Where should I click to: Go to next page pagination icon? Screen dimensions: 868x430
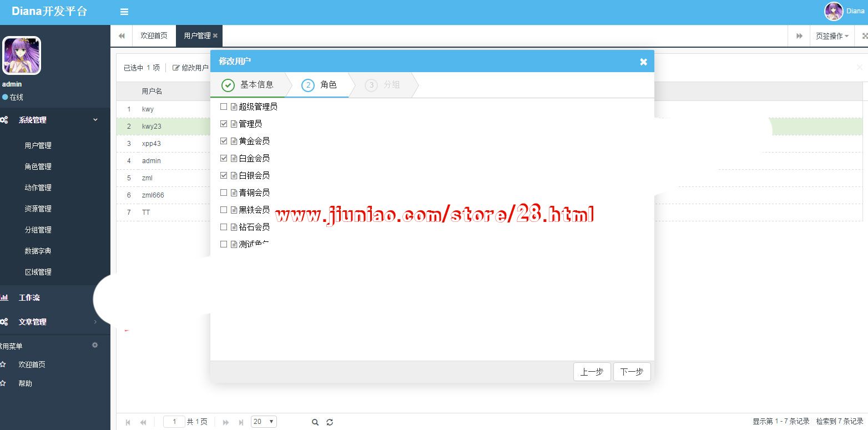point(226,422)
